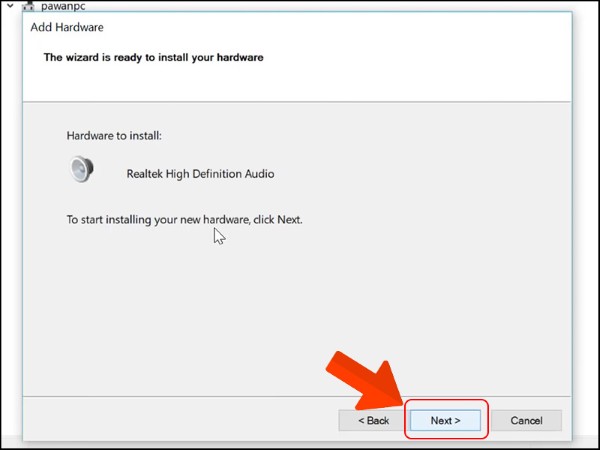The image size is (600, 450).
Task: Go back with the < Back button
Action: tap(373, 420)
